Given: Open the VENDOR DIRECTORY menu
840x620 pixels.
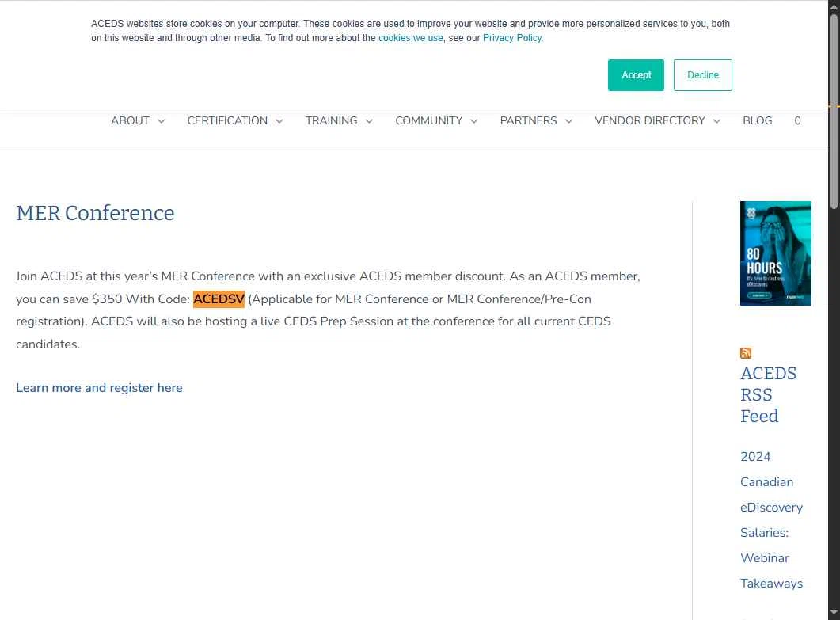Looking at the screenshot, I should coord(650,120).
